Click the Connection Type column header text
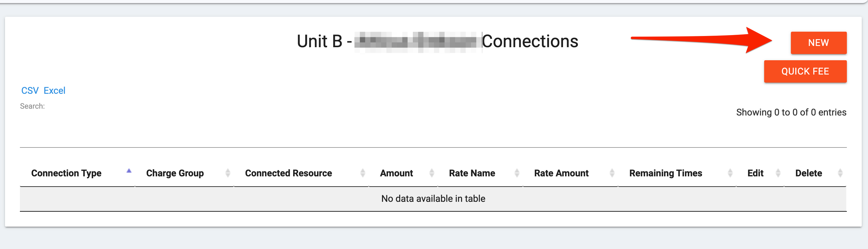Viewport: 868px width, 249px height. 67,173
